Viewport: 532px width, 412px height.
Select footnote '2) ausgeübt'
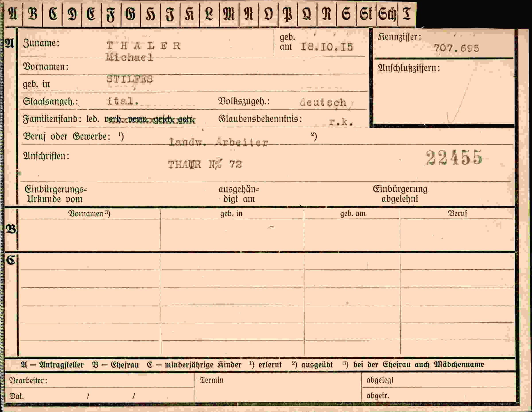coord(312,365)
